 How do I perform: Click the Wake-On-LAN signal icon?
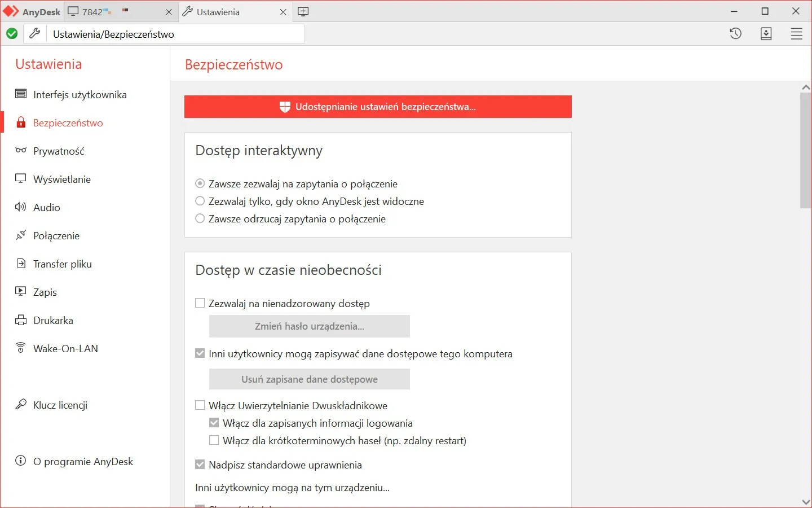click(x=21, y=348)
